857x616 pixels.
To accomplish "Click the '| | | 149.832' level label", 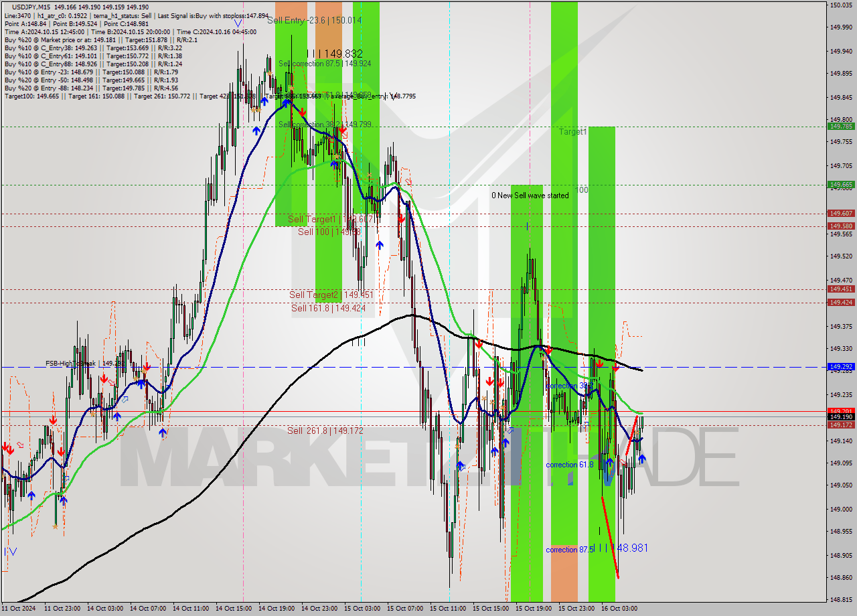I will pos(334,54).
